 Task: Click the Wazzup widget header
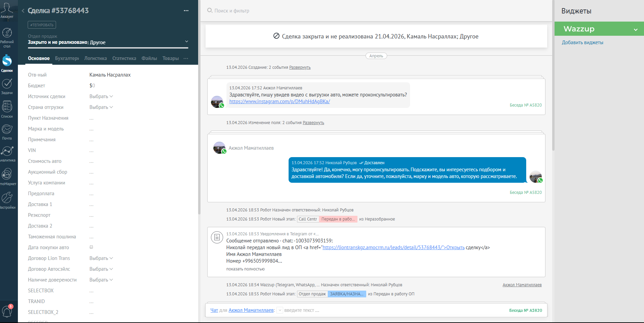coord(599,29)
